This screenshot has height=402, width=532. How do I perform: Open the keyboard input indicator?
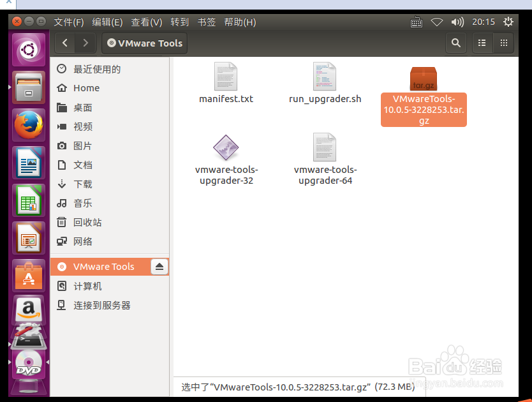417,22
